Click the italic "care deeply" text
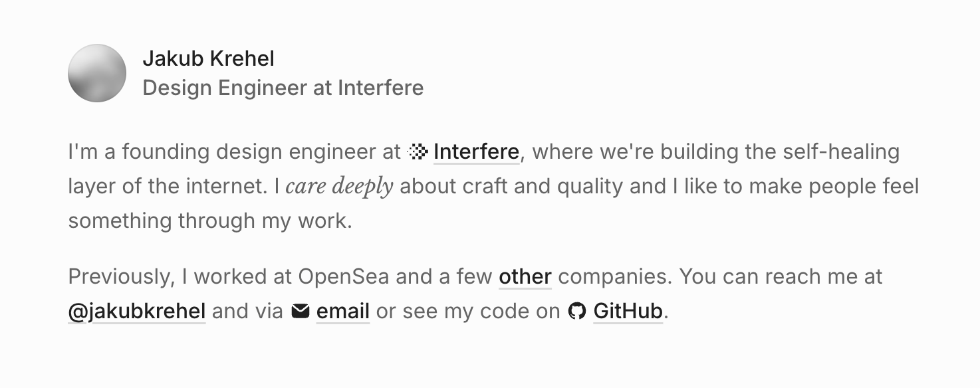Screen dimensions: 980x388 pyautogui.click(x=340, y=187)
